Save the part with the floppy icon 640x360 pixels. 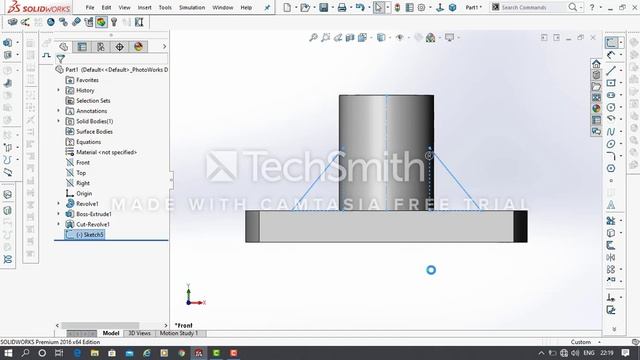coord(324,7)
